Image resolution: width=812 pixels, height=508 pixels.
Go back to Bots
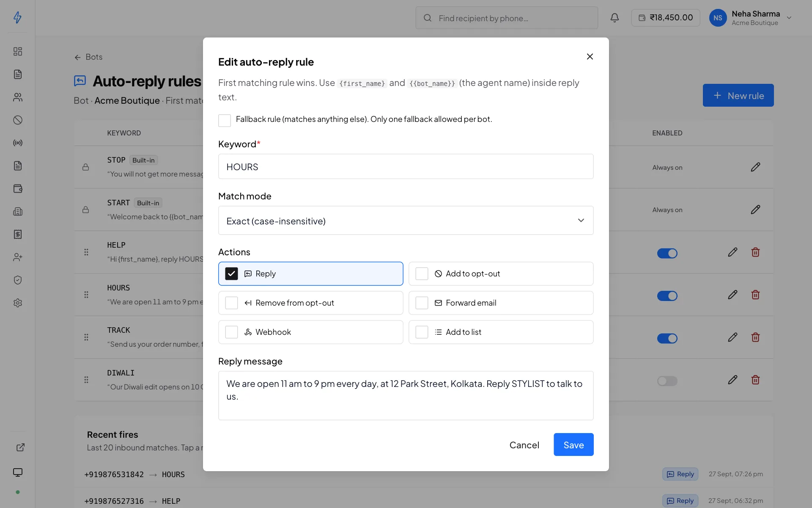coord(88,57)
